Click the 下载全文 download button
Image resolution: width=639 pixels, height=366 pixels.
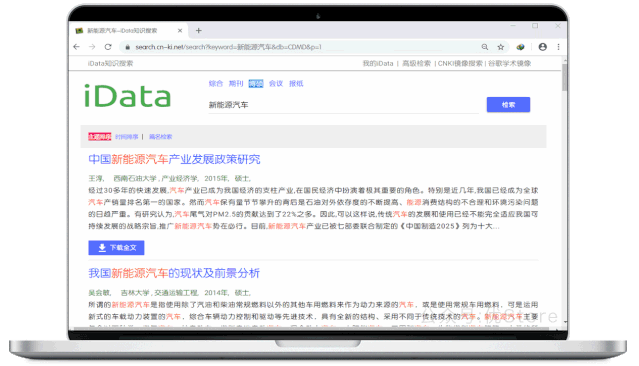(116, 247)
